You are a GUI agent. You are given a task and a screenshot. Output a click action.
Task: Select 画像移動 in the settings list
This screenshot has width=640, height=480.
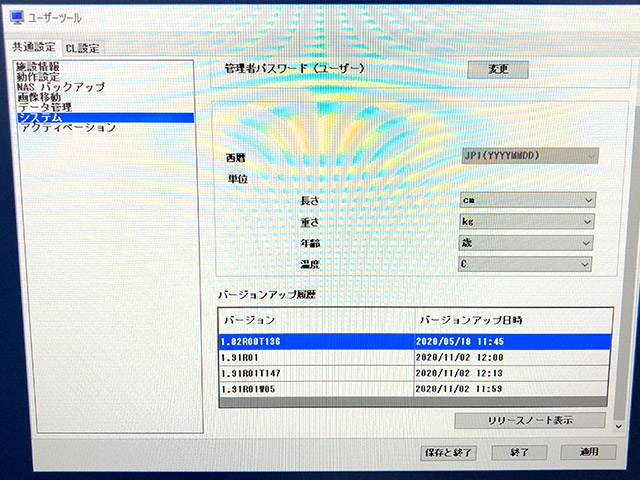pyautogui.click(x=39, y=97)
